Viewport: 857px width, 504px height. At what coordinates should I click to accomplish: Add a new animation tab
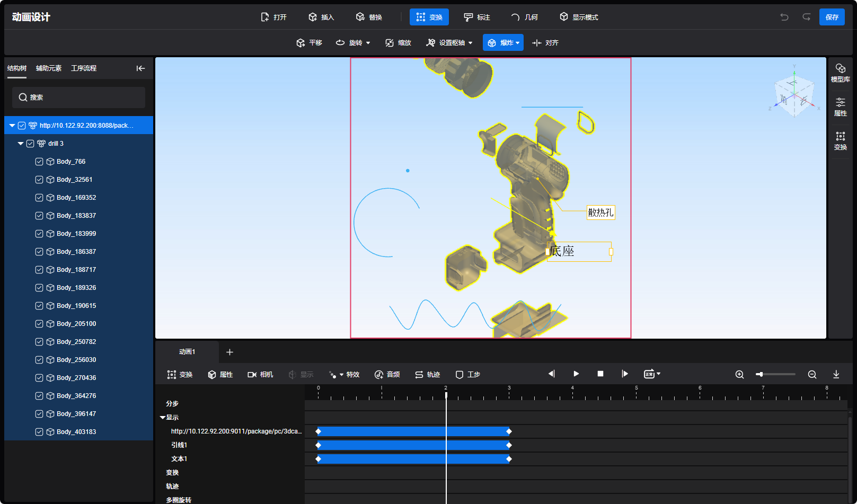click(229, 352)
